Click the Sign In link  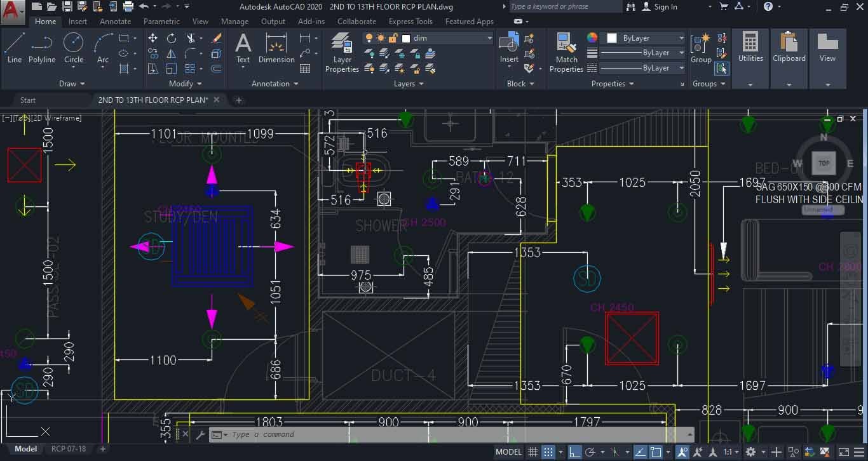point(665,7)
